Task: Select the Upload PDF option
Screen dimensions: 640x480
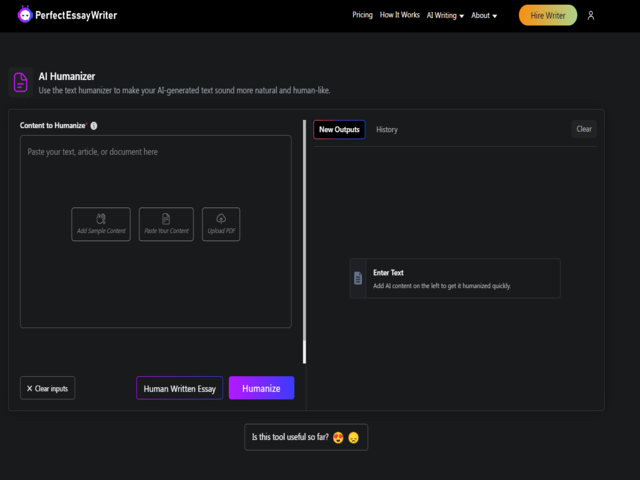Action: (x=221, y=224)
